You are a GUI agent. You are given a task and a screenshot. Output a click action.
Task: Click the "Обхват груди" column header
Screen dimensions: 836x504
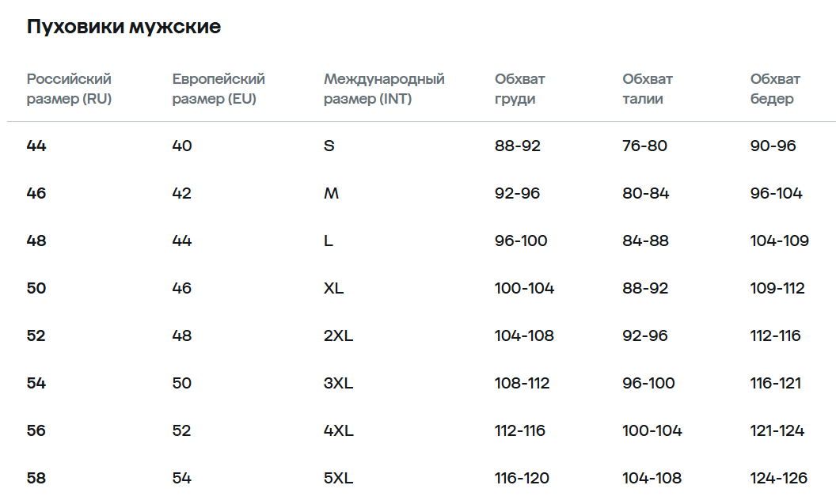[x=520, y=89]
